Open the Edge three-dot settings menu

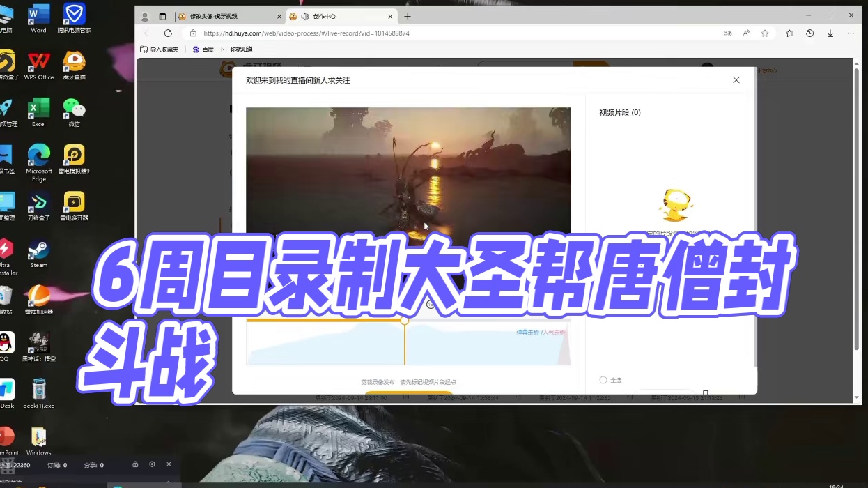pos(851,33)
